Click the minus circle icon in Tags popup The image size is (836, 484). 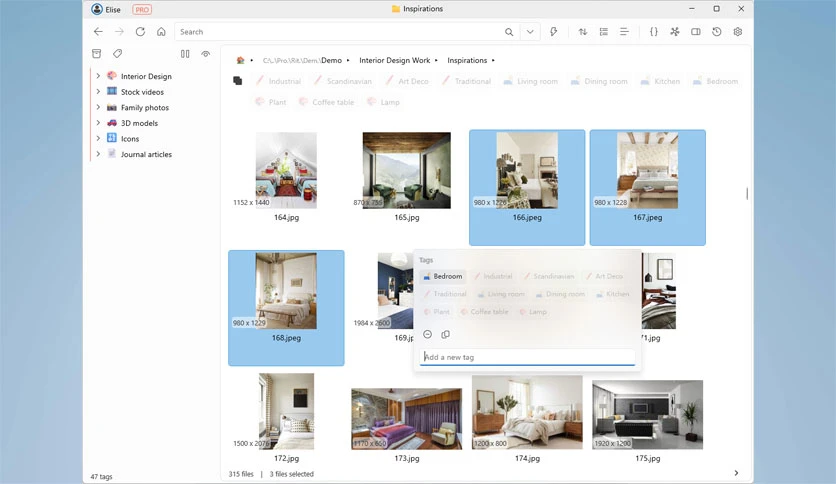coord(428,334)
